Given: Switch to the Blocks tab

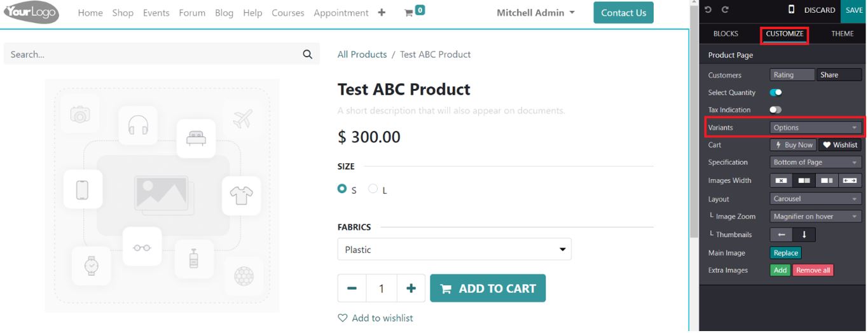Looking at the screenshot, I should click(x=726, y=34).
